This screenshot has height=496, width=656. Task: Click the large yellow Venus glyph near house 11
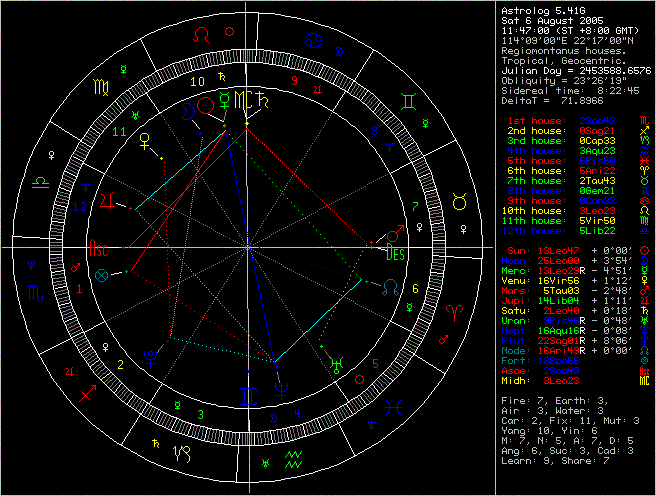[147, 141]
